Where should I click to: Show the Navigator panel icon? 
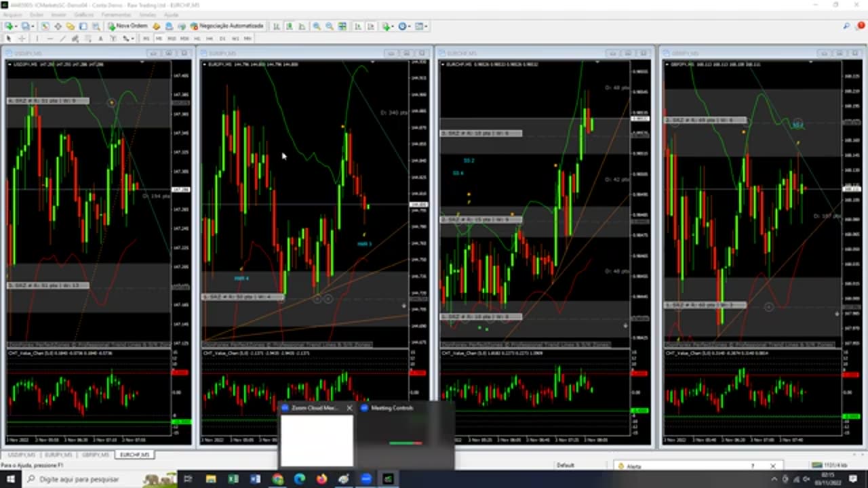[70, 26]
